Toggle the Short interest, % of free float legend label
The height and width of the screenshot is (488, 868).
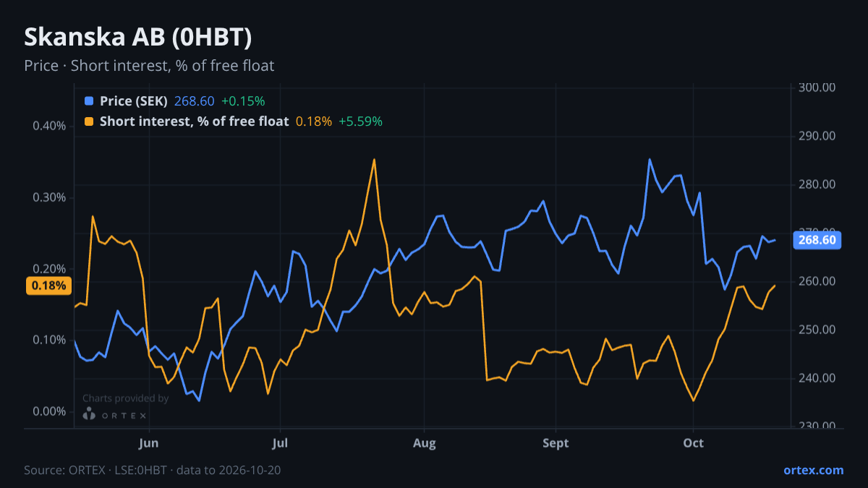(x=195, y=121)
